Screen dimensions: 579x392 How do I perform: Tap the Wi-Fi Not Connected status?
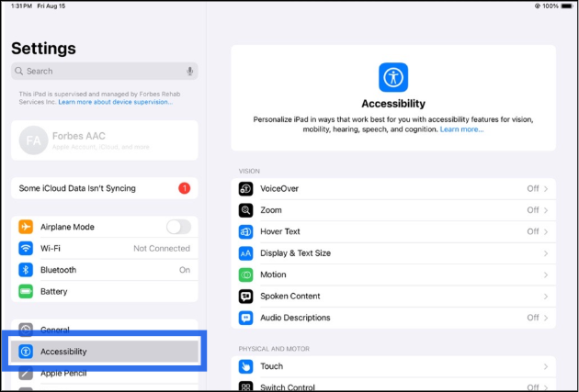162,249
